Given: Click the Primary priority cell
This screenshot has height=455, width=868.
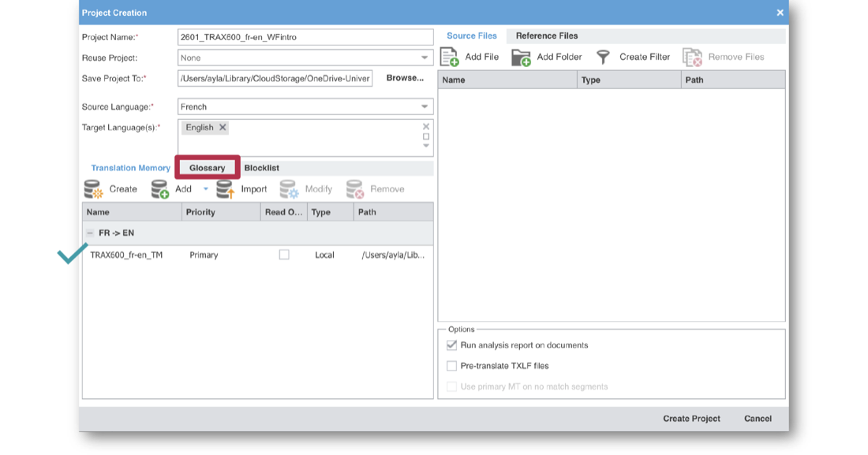Looking at the screenshot, I should (x=204, y=255).
